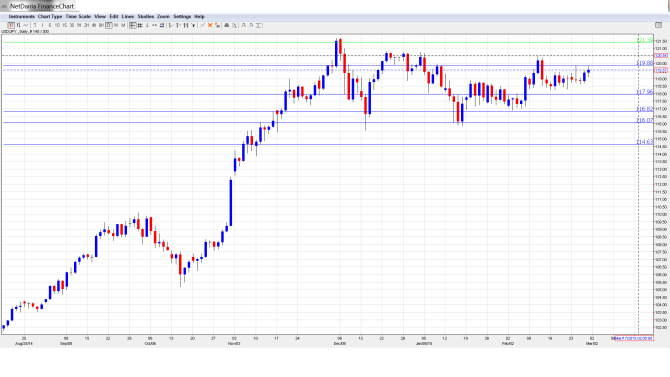This screenshot has height=377, width=670.
Task: Click the magnifier zoom icon
Action: pyautogui.click(x=234, y=25)
